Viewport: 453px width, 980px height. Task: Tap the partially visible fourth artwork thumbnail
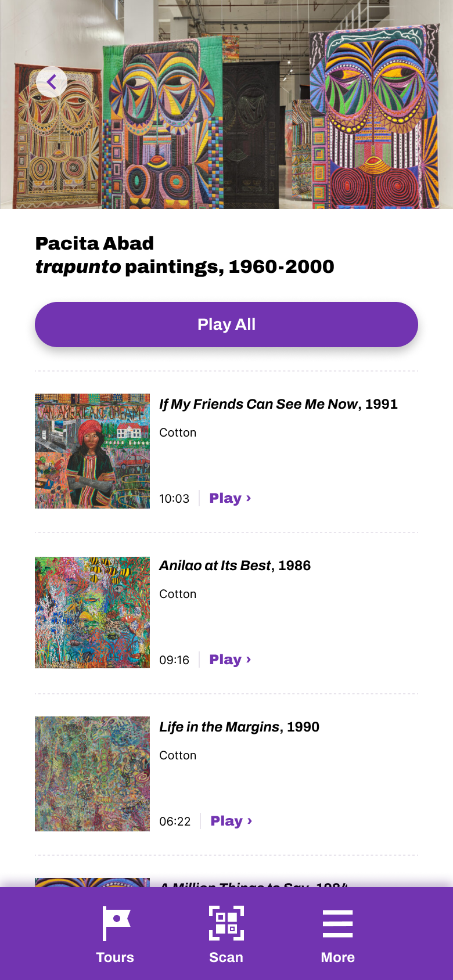point(92,882)
